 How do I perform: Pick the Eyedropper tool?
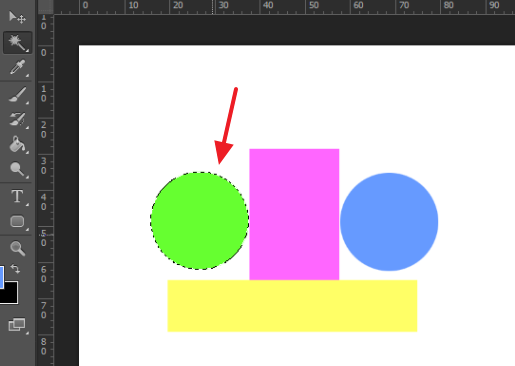click(x=17, y=68)
